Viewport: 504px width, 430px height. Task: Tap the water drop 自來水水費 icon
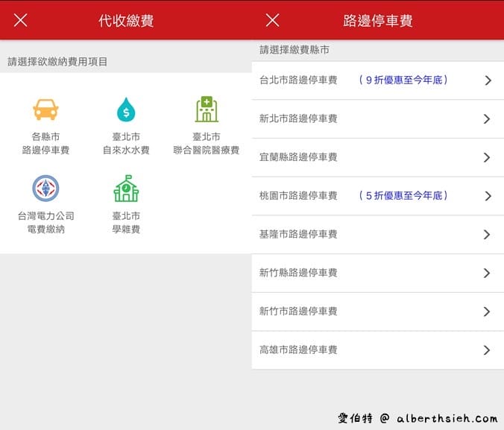(126, 110)
